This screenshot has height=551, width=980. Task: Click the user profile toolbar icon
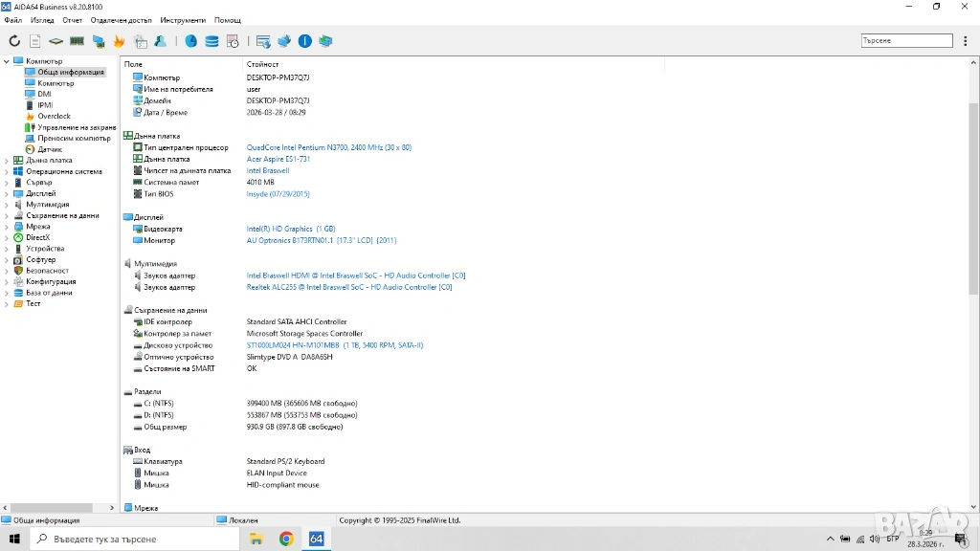point(160,41)
